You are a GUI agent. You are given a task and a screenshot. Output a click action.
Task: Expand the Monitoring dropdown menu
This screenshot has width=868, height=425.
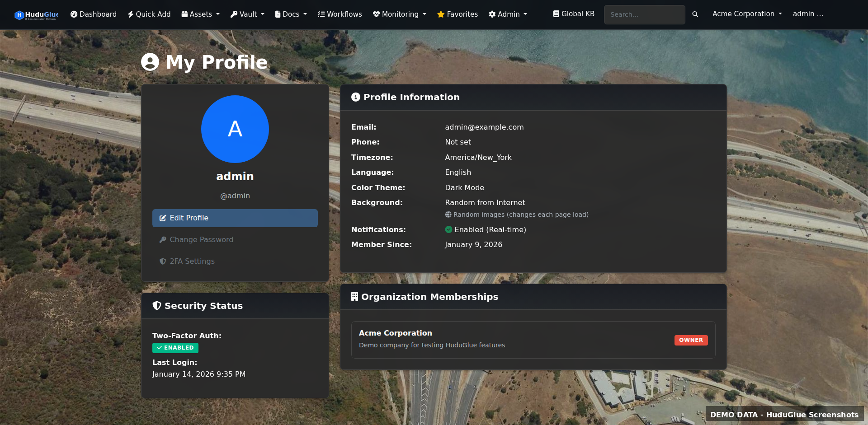400,14
